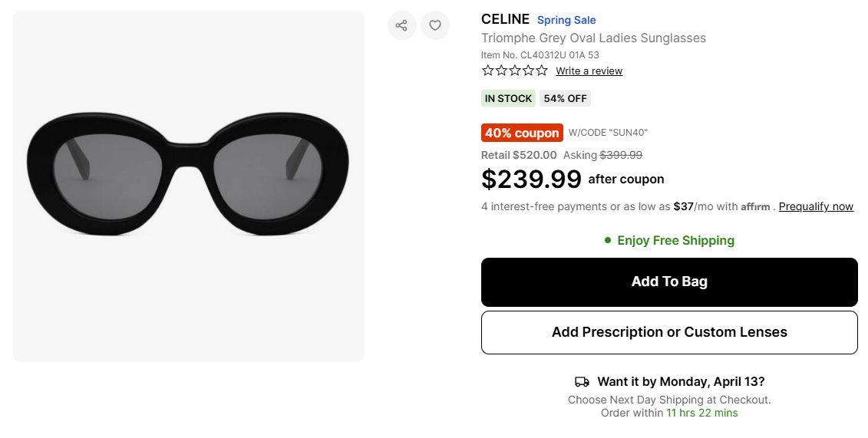Open the Spring Sale link

click(566, 20)
